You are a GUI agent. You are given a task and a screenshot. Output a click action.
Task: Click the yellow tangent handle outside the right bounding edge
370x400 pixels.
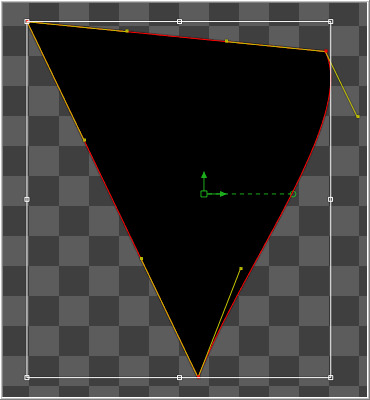[358, 116]
